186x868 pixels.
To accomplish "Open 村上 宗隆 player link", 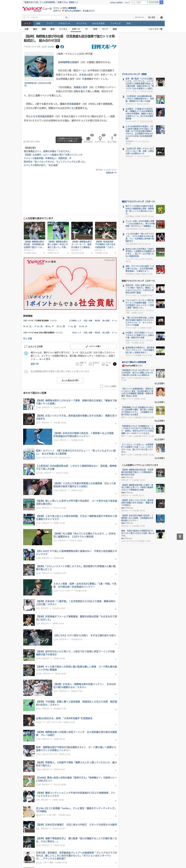I will [27, 339].
